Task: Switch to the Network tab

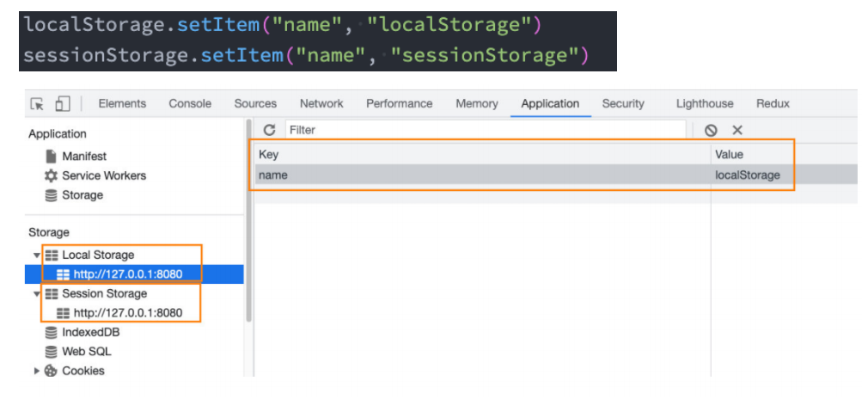Action: [321, 103]
